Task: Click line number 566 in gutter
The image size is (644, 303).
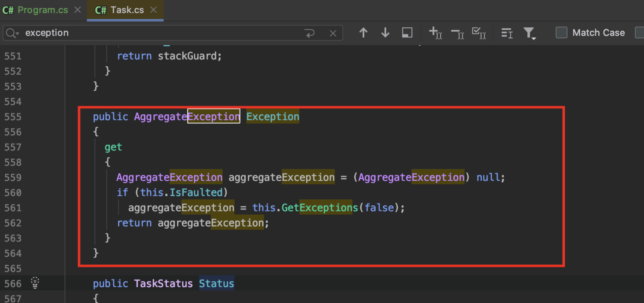Action: [x=13, y=284]
